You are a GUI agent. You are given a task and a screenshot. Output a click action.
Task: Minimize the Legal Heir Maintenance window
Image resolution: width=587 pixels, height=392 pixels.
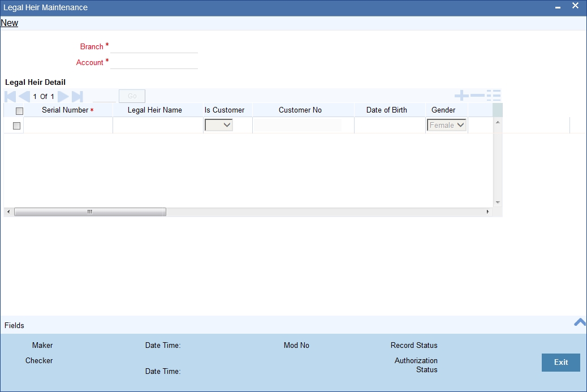[558, 7]
